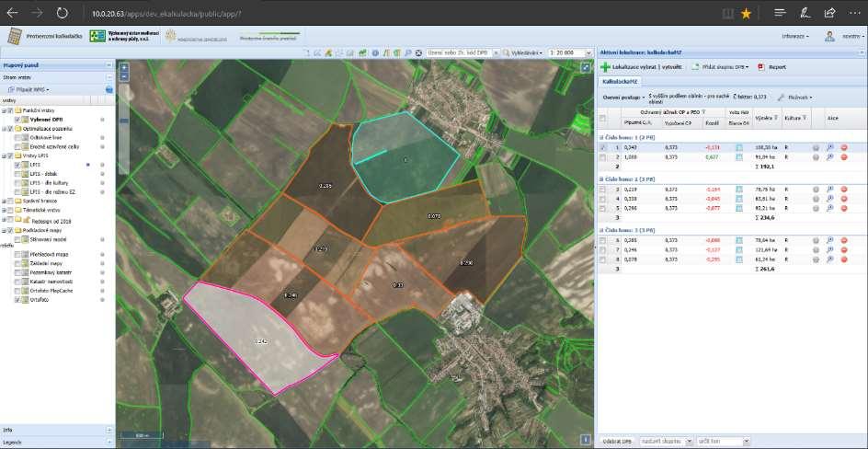Zoom in the map with plus button
868x449 pixels.
(x=124, y=67)
